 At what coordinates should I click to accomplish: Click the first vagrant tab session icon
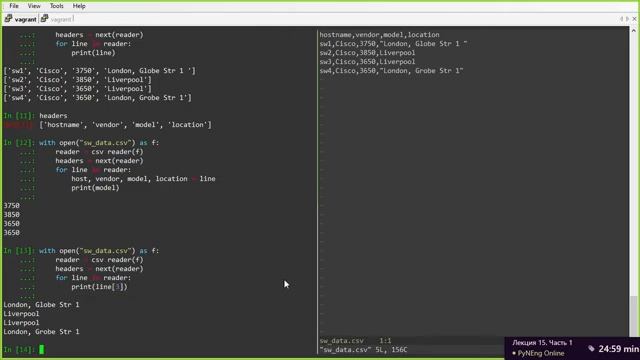[8, 18]
